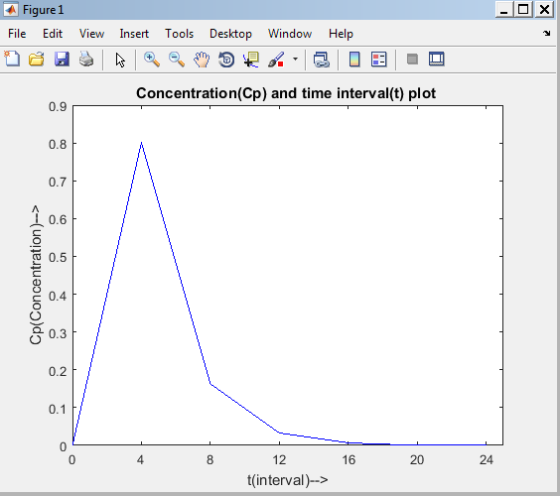Activate the Rotate 3D tool
Image resolution: width=560 pixels, height=496 pixels.
click(x=226, y=59)
